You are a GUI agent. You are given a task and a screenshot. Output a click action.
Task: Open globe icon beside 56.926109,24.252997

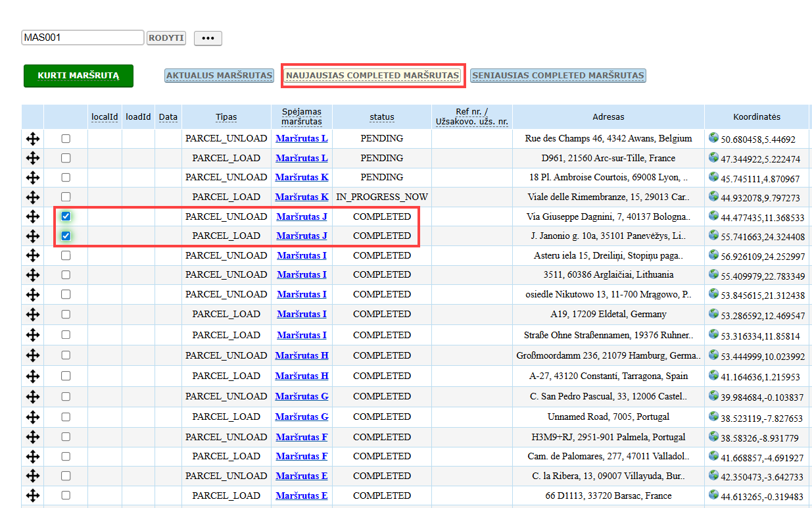click(x=713, y=255)
